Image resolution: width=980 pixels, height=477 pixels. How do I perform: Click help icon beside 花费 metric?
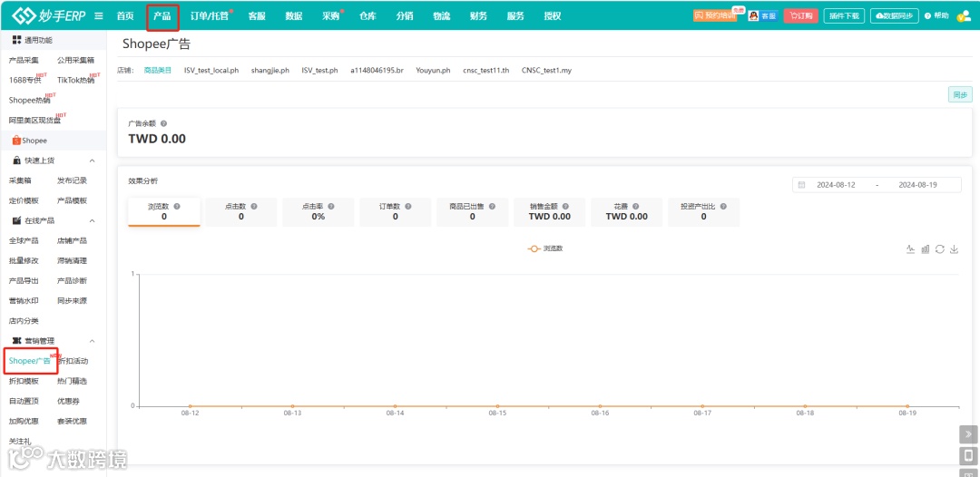(635, 206)
